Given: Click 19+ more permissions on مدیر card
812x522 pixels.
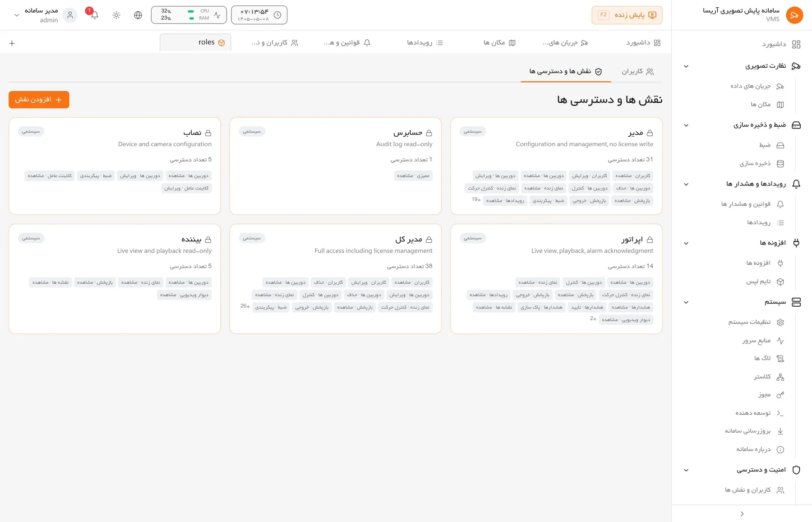Looking at the screenshot, I should pos(476,199).
